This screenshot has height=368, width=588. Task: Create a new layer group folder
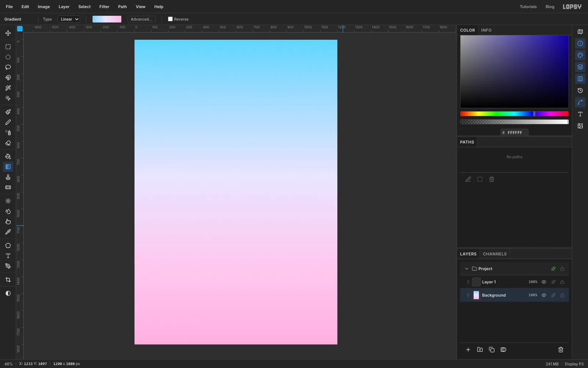[x=480, y=350]
